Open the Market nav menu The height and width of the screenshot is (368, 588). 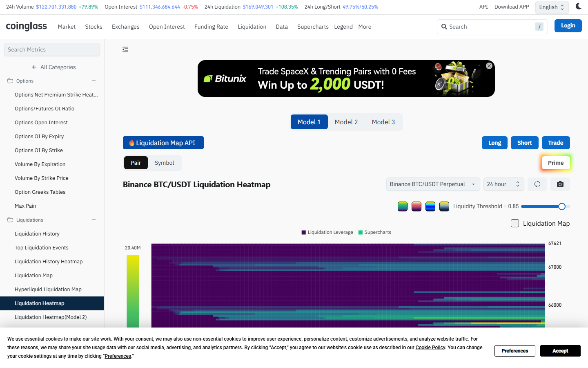(x=67, y=27)
